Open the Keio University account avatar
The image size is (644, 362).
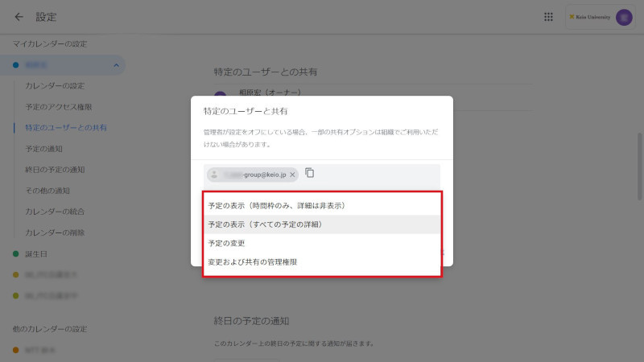click(x=623, y=17)
